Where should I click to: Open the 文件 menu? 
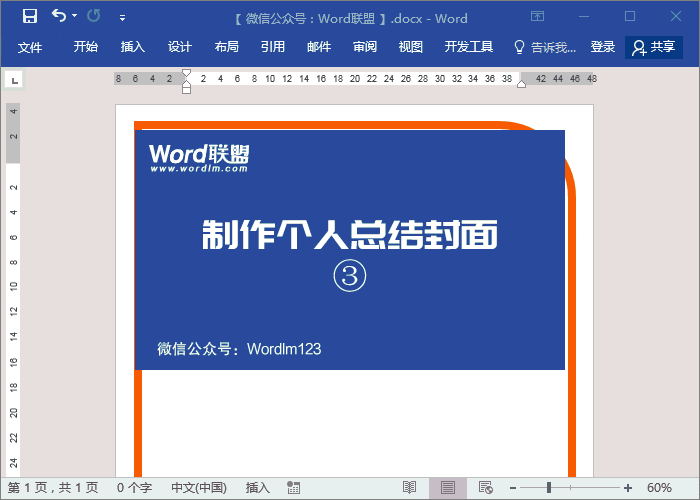click(30, 47)
